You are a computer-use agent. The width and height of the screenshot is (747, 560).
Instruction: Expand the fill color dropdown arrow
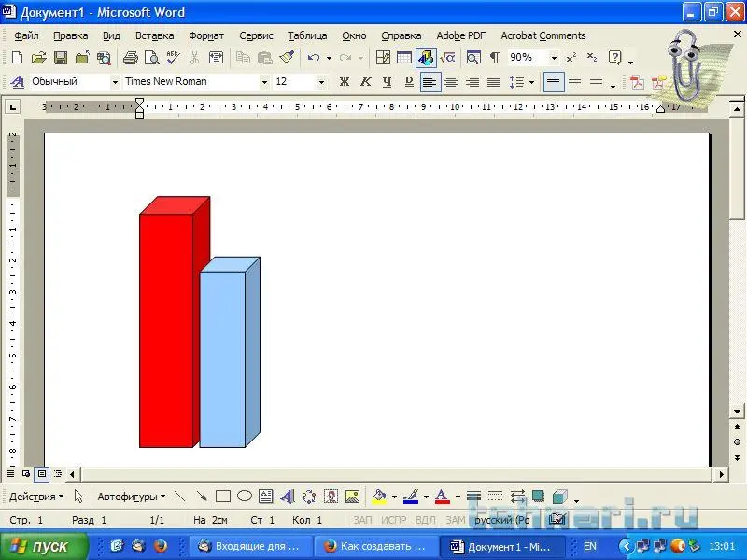point(394,497)
